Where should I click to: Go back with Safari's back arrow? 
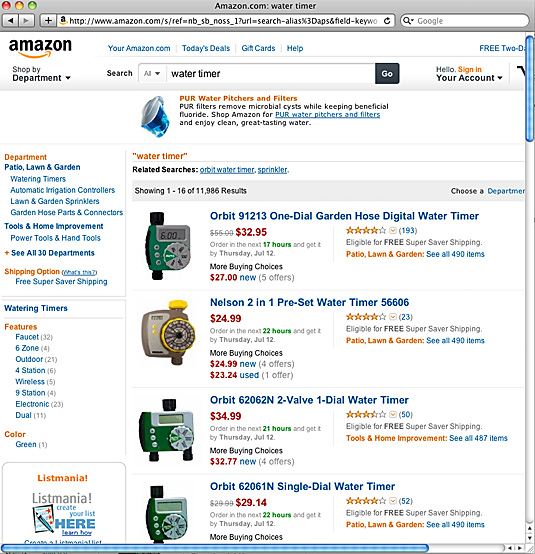tap(10, 20)
